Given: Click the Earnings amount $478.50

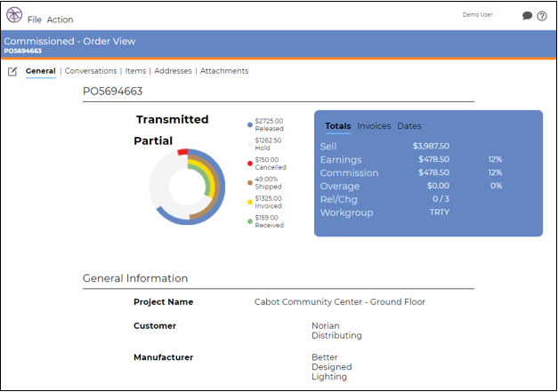Looking at the screenshot, I should click(433, 159).
